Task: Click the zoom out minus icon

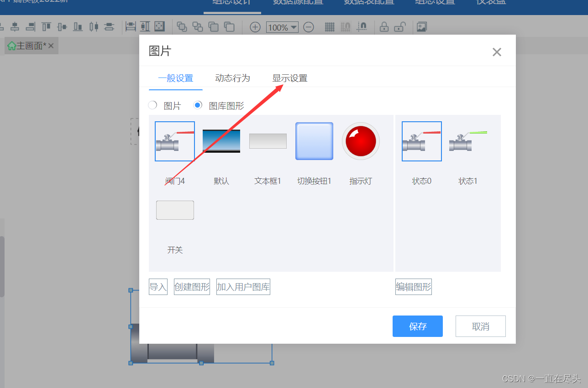Action: [309, 27]
